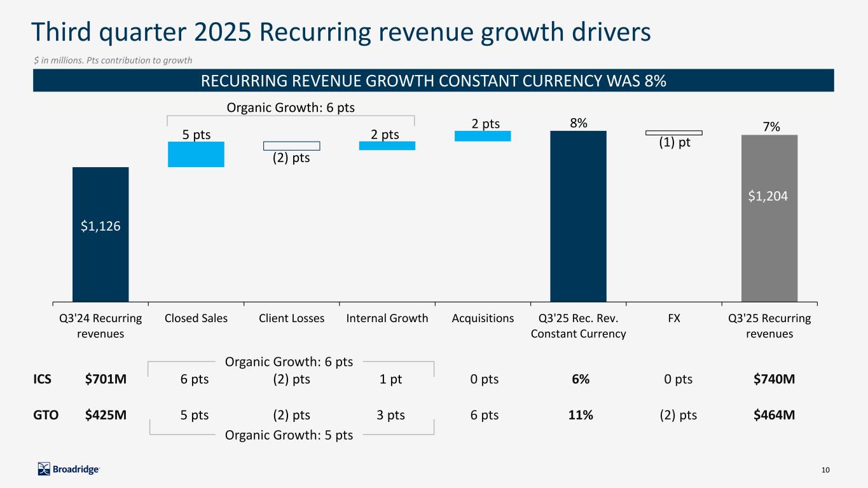The image size is (868, 488).
Task: Select GTO Client Losses '(2) pts' value
Action: pyautogui.click(x=291, y=416)
